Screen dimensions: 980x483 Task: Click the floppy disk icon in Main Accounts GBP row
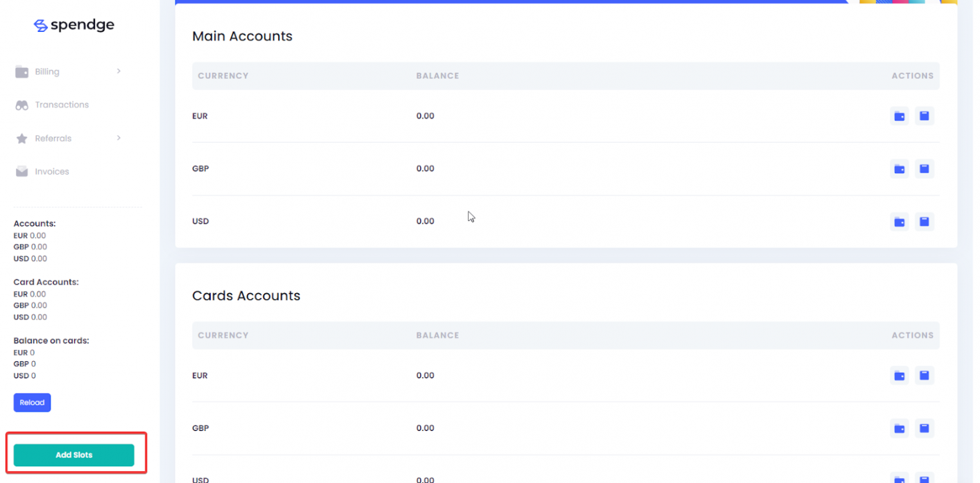pos(925,168)
